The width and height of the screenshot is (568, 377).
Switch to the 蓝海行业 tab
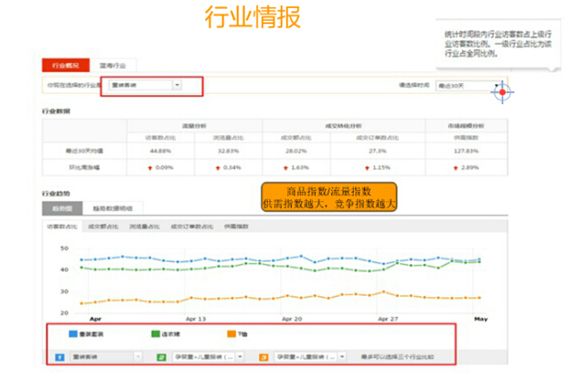(113, 66)
